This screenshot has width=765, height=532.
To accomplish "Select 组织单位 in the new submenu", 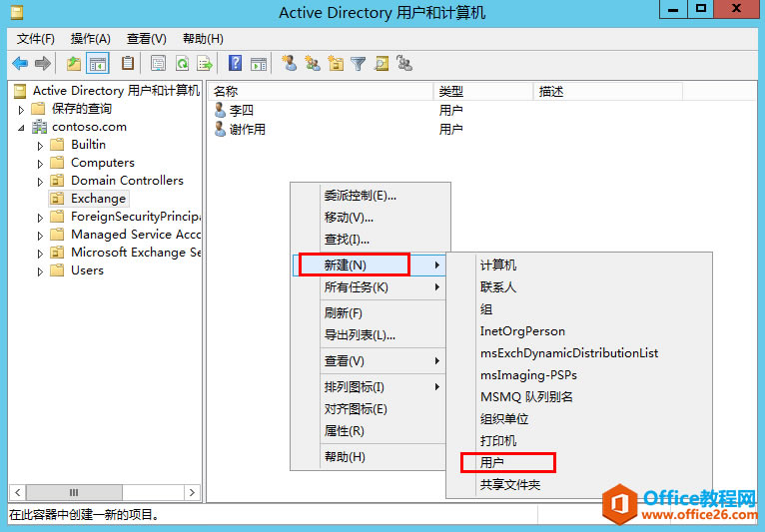I will point(579,418).
